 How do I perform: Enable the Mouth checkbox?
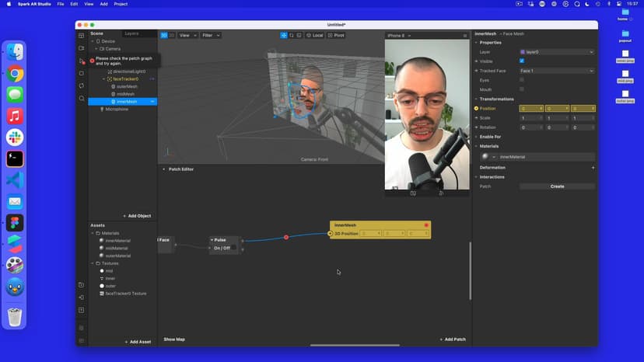pyautogui.click(x=522, y=89)
